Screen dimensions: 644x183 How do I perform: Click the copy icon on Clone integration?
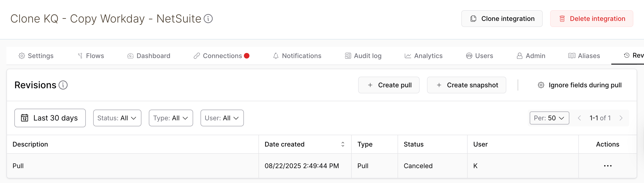pyautogui.click(x=473, y=19)
